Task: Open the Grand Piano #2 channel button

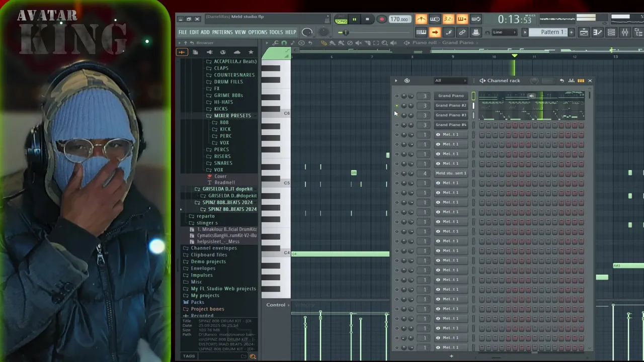Action: point(451,106)
